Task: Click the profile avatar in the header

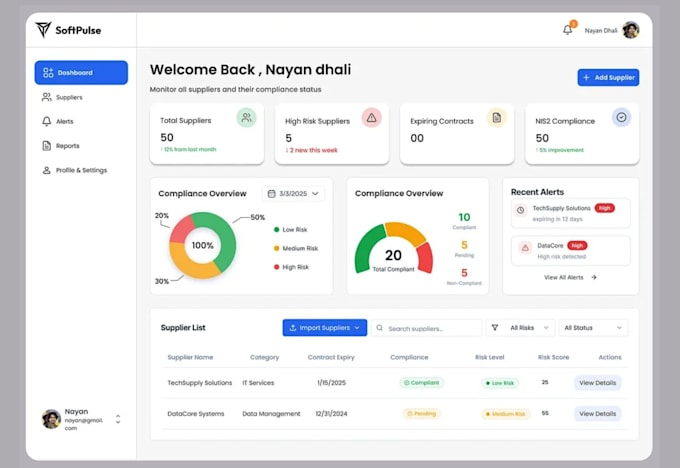Action: point(631,30)
